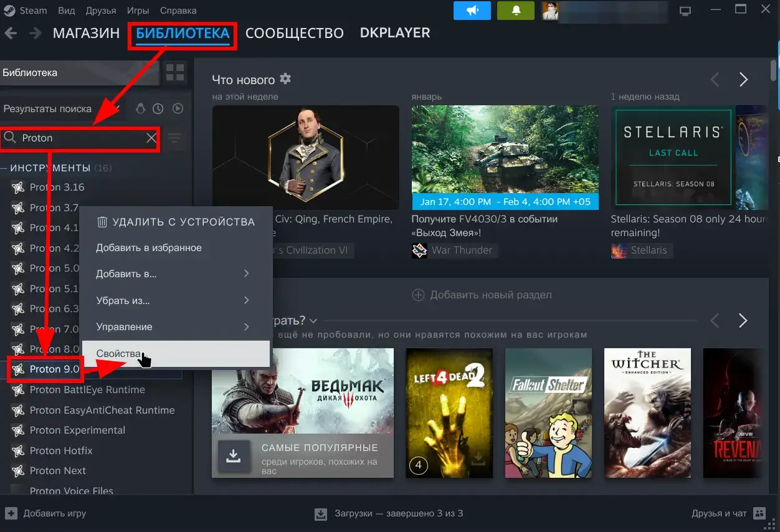Select Proton 3.16 in the list

[57, 188]
